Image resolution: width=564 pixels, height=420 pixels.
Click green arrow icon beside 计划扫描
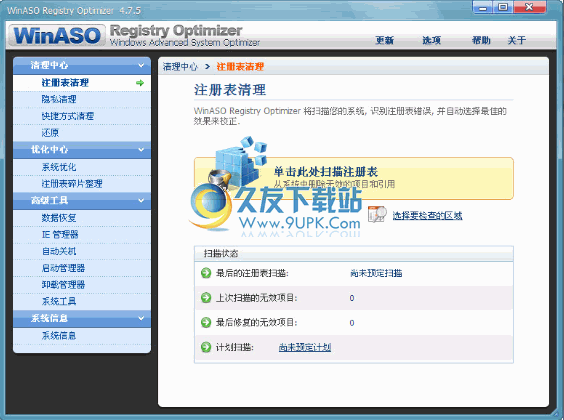point(206,347)
